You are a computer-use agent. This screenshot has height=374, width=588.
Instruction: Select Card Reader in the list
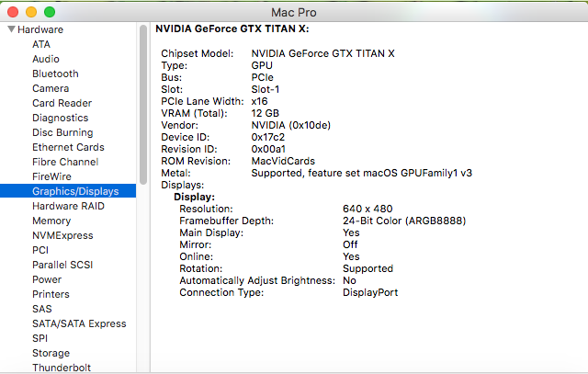point(62,103)
